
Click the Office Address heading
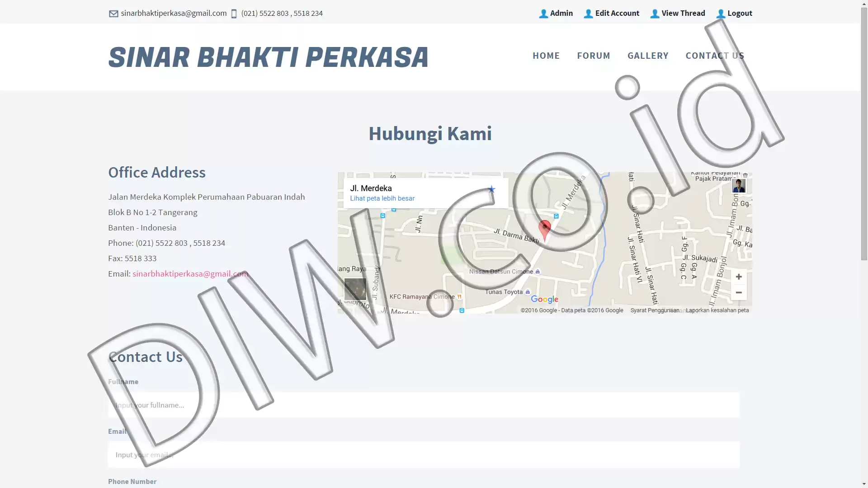pos(156,173)
